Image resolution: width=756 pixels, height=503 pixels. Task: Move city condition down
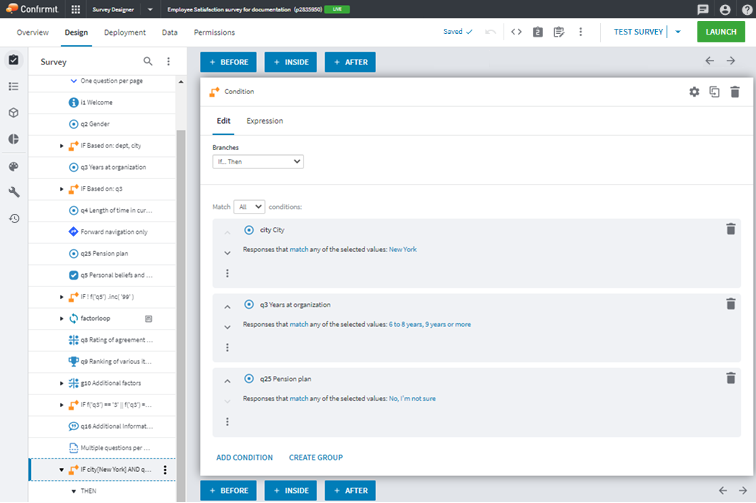227,253
